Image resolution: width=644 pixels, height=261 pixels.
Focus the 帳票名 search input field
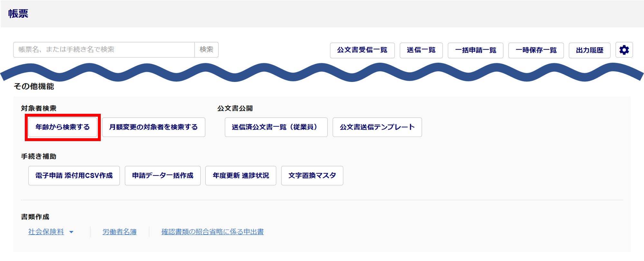pyautogui.click(x=104, y=50)
